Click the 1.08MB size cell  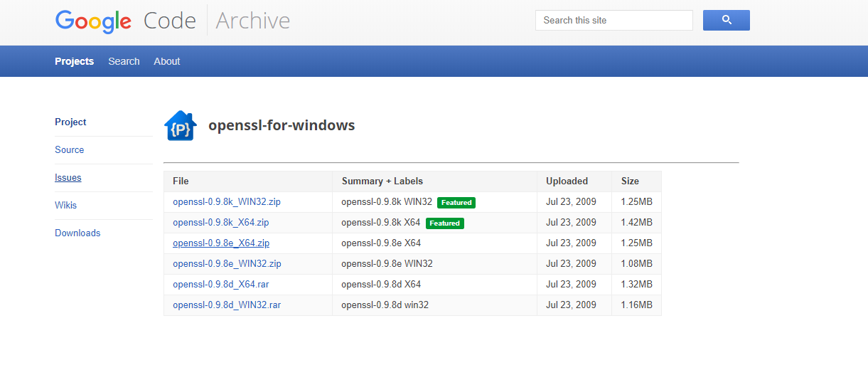tap(636, 264)
